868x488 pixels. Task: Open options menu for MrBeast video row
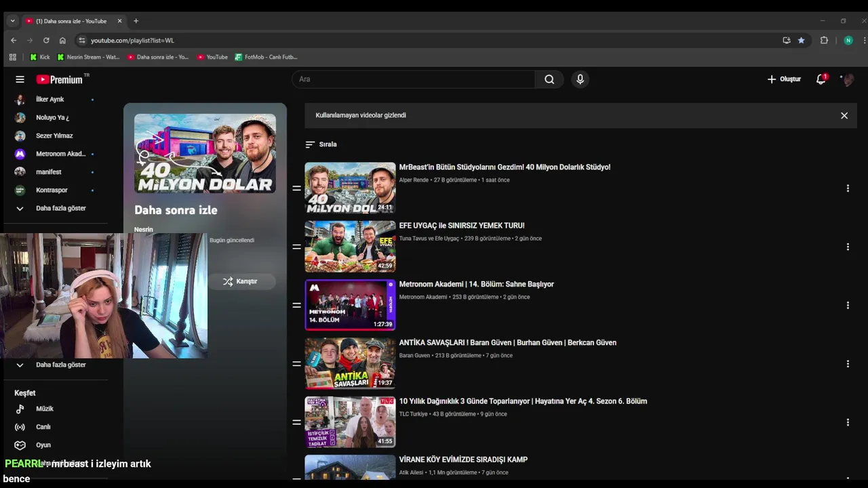[x=848, y=188]
